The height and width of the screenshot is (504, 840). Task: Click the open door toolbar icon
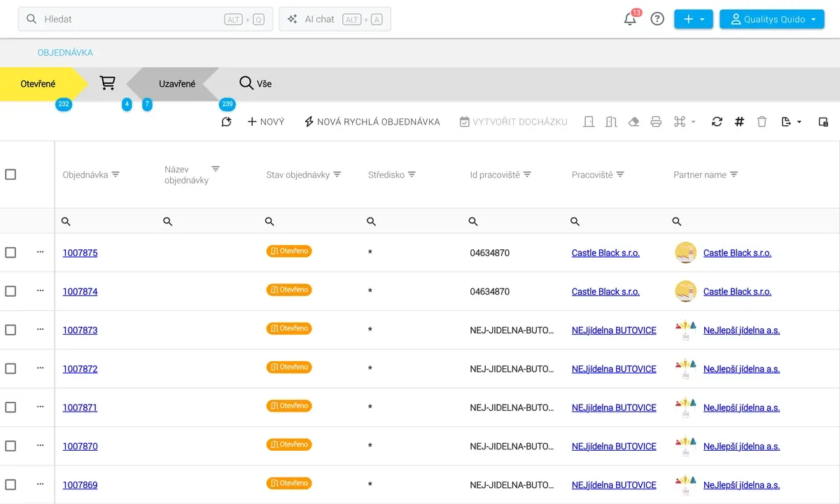point(611,122)
